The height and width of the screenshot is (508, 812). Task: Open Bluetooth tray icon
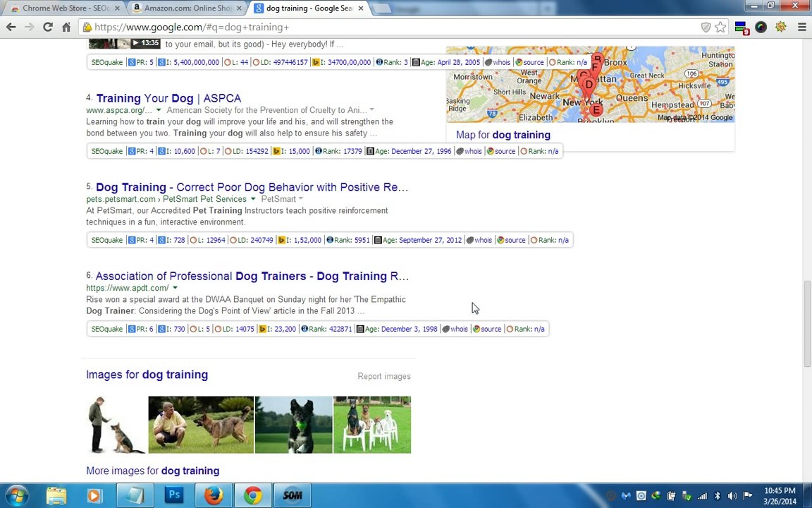(x=718, y=495)
